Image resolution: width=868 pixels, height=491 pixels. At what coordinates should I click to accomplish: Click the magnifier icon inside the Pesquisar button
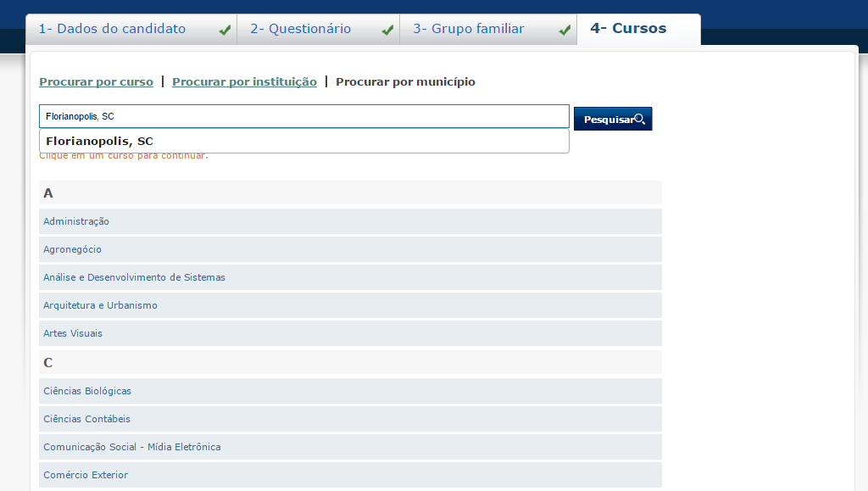tap(640, 118)
